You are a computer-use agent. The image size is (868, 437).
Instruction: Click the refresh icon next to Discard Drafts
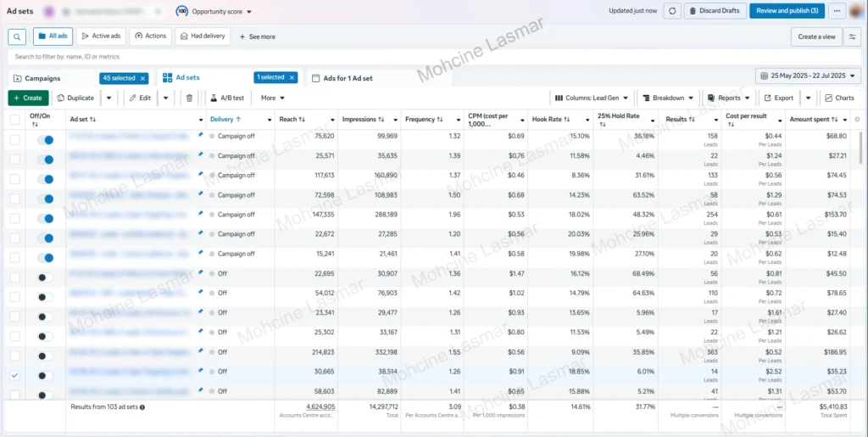[x=672, y=11]
